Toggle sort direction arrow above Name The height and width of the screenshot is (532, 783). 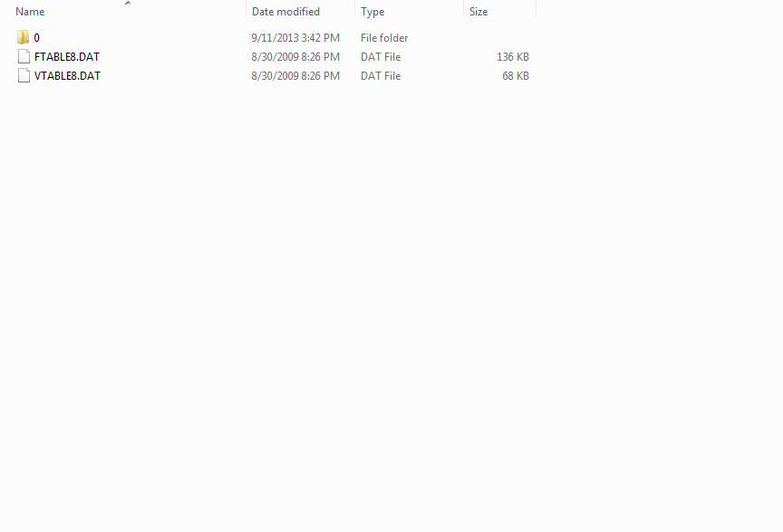128,3
